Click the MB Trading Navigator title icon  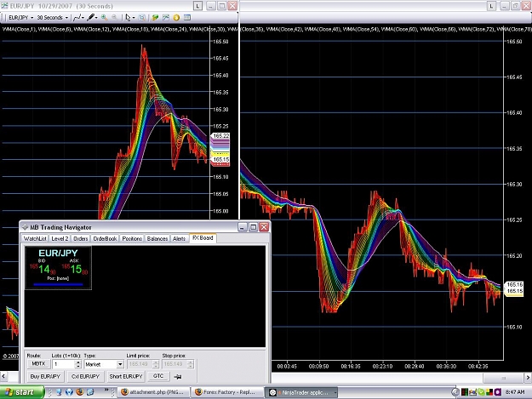point(25,227)
